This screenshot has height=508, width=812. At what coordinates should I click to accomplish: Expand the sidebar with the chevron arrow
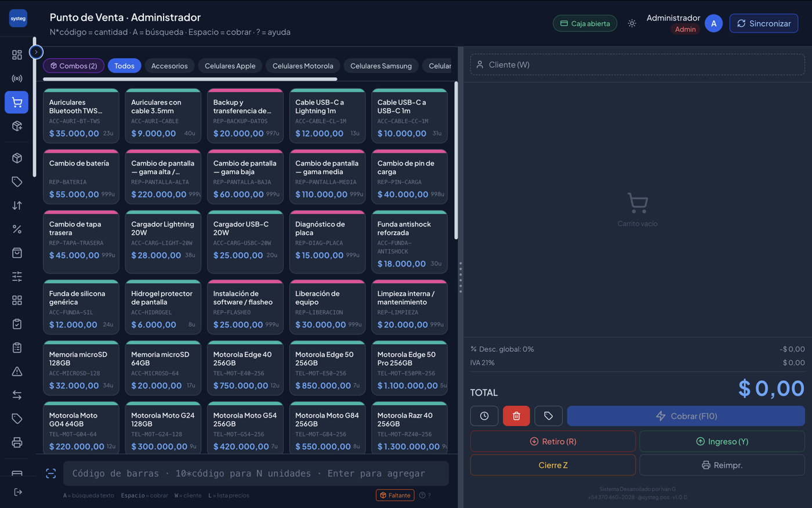(x=36, y=52)
